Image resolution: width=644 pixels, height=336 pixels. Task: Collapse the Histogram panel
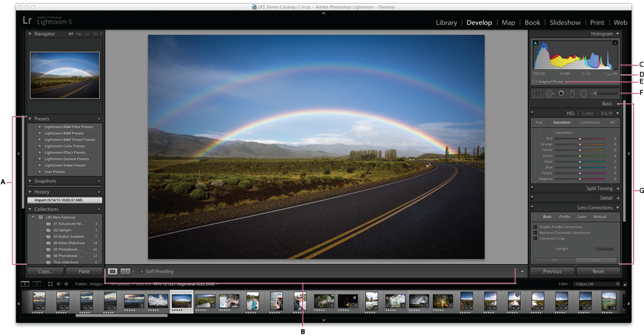click(617, 34)
